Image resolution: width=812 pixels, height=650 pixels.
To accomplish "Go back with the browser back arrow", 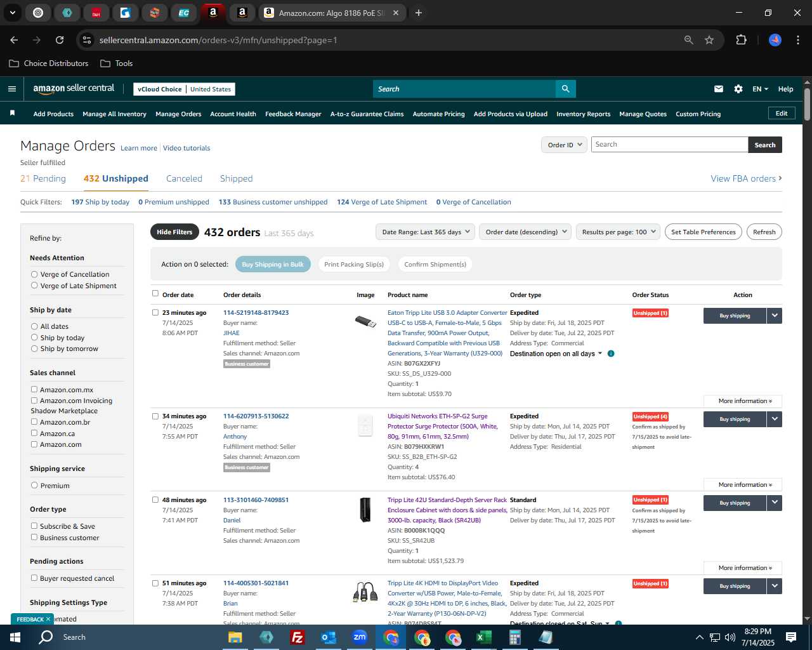I will pos(14,40).
